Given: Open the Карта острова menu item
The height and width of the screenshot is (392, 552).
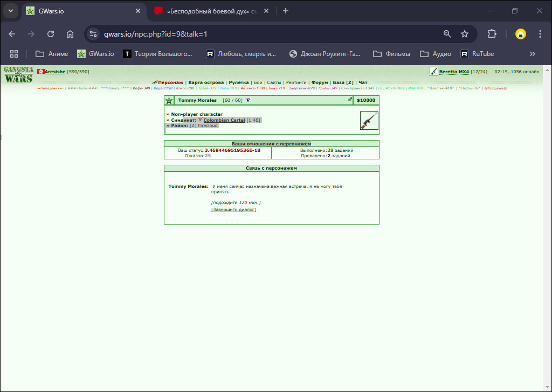Looking at the screenshot, I should (206, 82).
